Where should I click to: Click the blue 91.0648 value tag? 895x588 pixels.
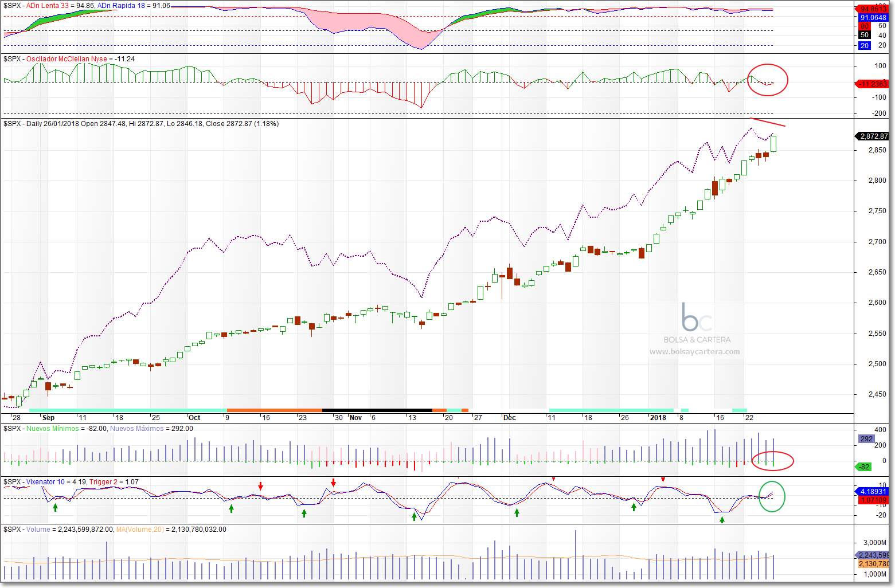coord(873,18)
